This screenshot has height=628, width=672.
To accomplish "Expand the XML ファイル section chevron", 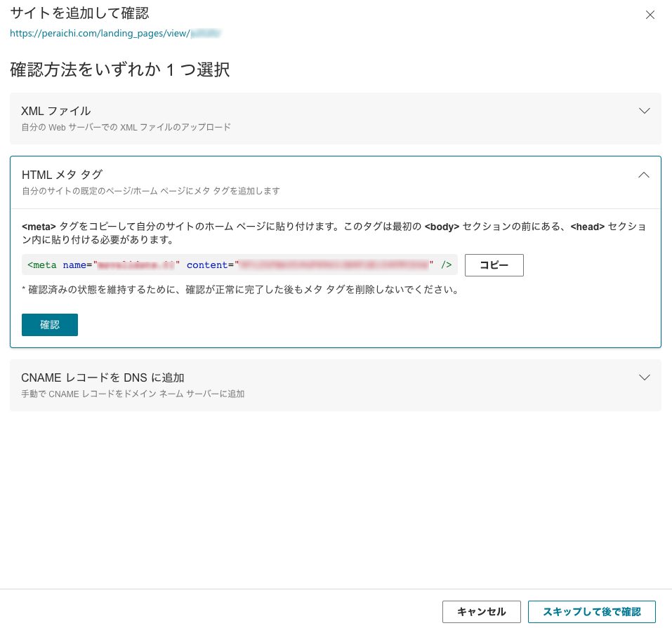I will 644,111.
